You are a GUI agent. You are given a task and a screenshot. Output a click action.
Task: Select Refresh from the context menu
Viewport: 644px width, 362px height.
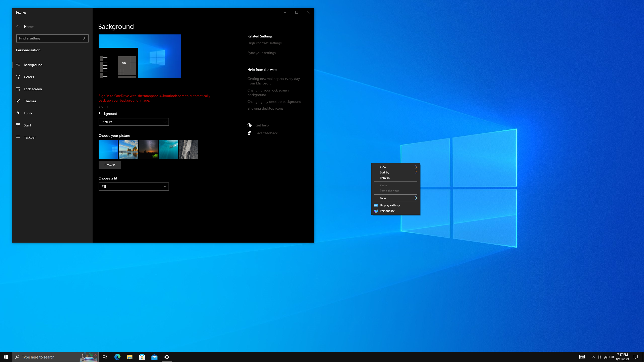coord(385,178)
